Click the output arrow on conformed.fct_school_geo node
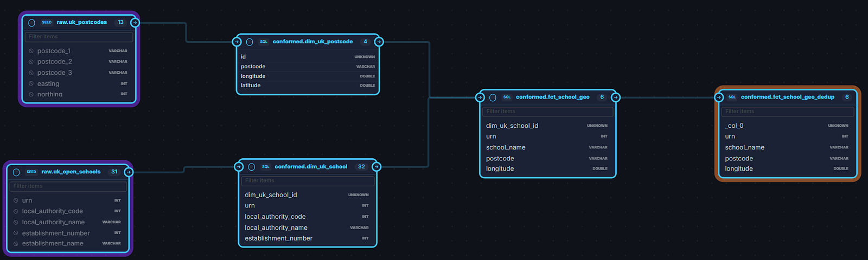 pyautogui.click(x=616, y=97)
